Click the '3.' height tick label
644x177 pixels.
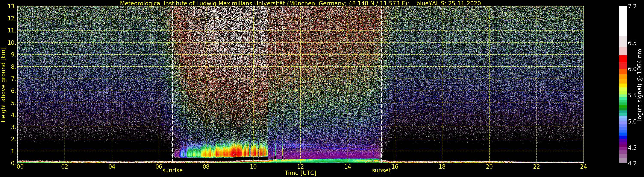coord(13,127)
